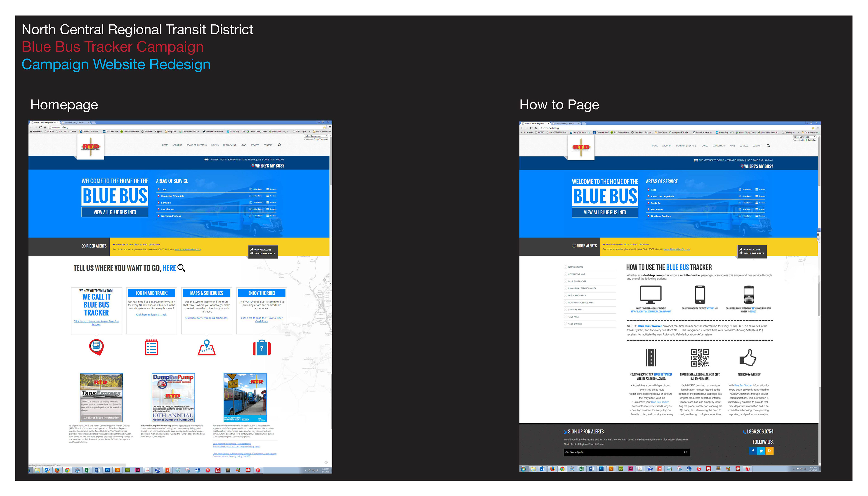The width and height of the screenshot is (868, 496).
Task: Open Twitter via the Follow Us icon
Action: (x=761, y=451)
